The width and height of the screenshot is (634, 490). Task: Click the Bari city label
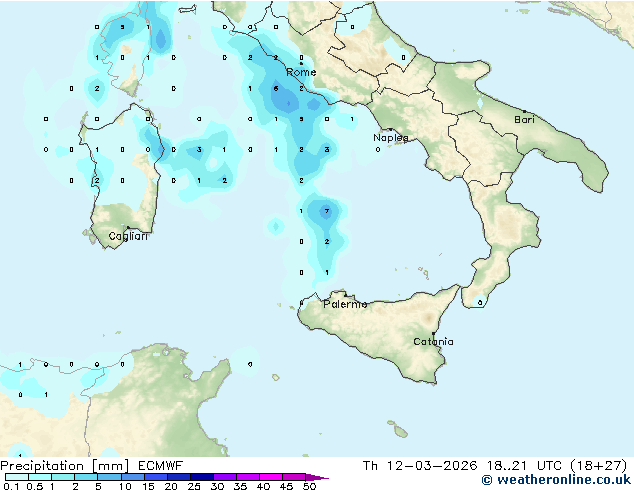pyautogui.click(x=524, y=120)
